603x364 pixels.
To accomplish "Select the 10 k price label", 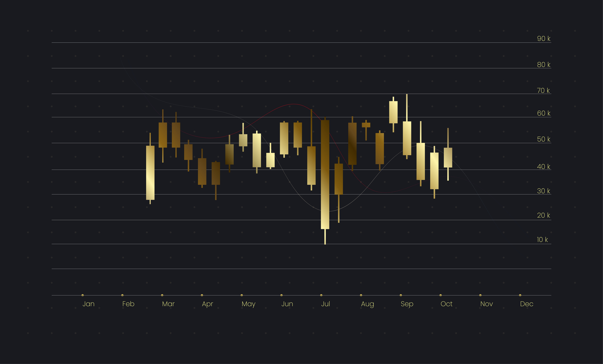I will point(542,240).
